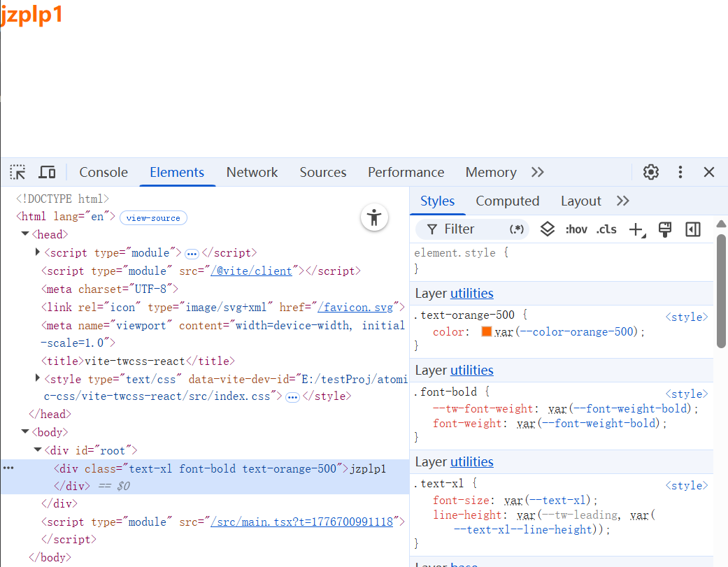Expand the style type=text/css node

38,378
